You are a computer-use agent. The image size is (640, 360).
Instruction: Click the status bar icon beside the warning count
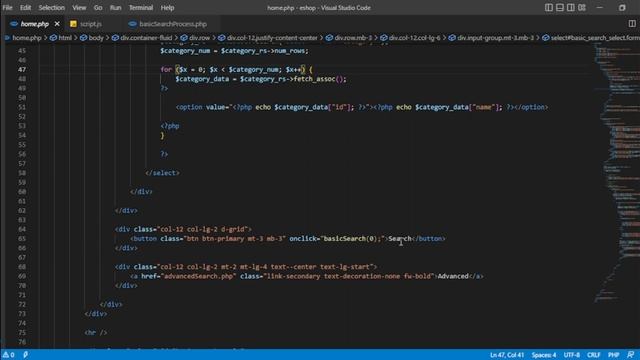tap(25, 355)
